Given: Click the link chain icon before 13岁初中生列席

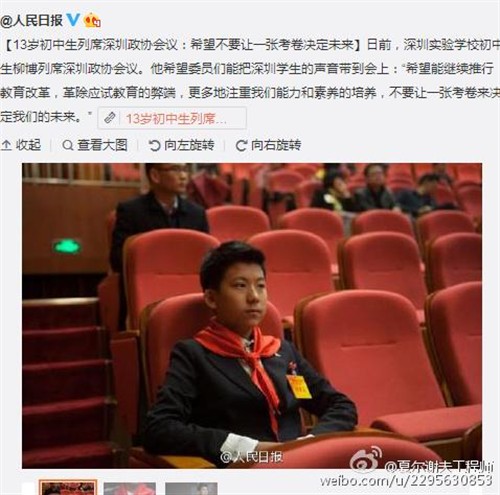Looking at the screenshot, I should click(x=110, y=118).
